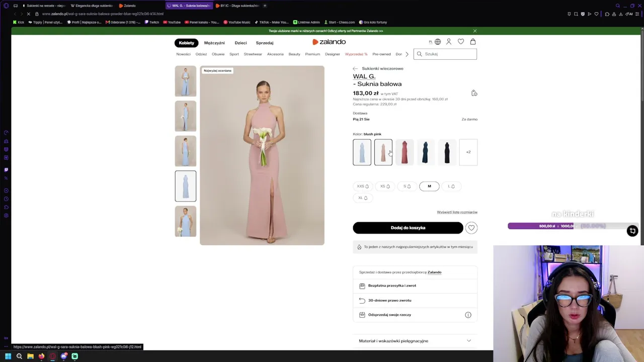Open the Zalando seller link
The width and height of the screenshot is (644, 362).
point(434,272)
